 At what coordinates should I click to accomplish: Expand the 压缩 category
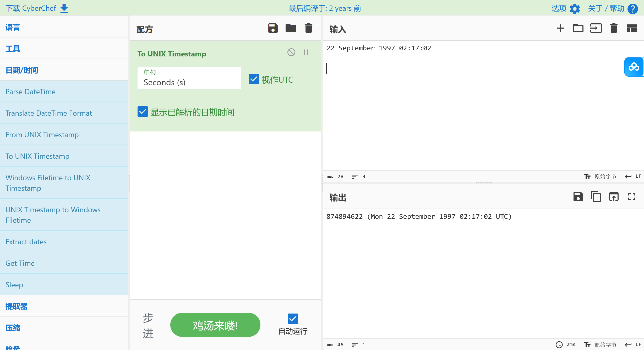[64, 328]
